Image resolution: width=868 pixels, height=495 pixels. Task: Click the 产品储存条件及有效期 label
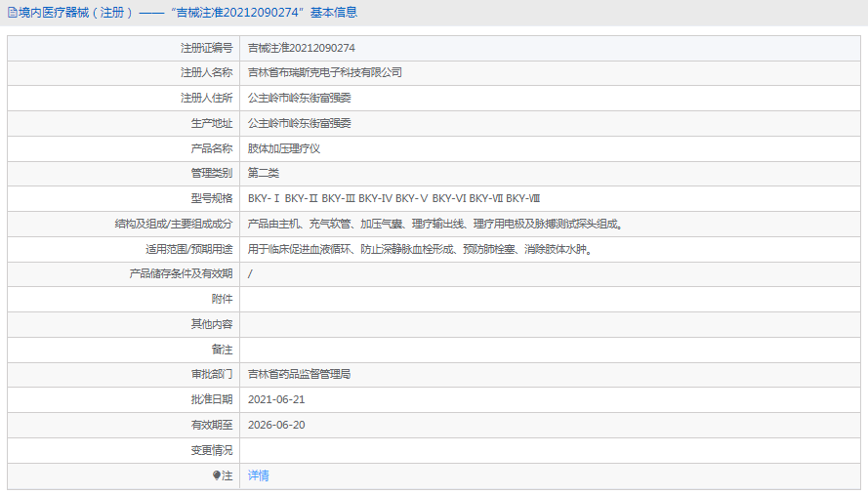(181, 273)
